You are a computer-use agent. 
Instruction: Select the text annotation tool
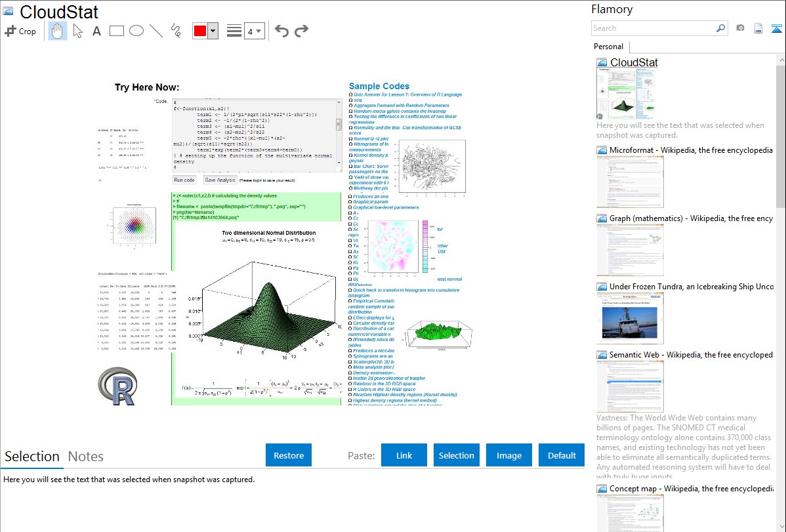tap(96, 31)
